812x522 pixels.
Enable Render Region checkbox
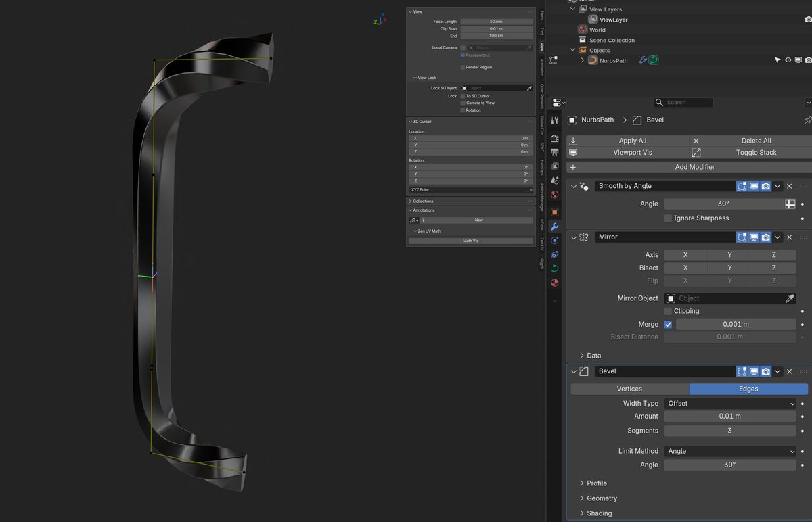point(463,68)
